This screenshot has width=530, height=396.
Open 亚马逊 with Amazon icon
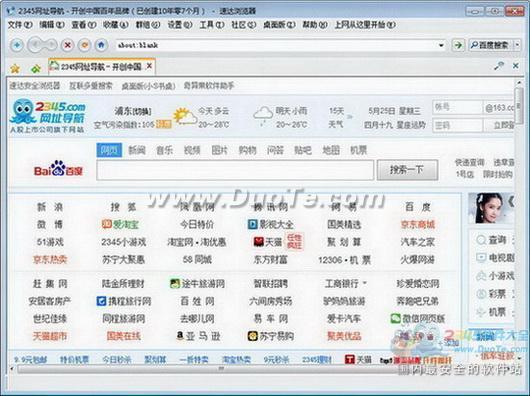(198, 336)
